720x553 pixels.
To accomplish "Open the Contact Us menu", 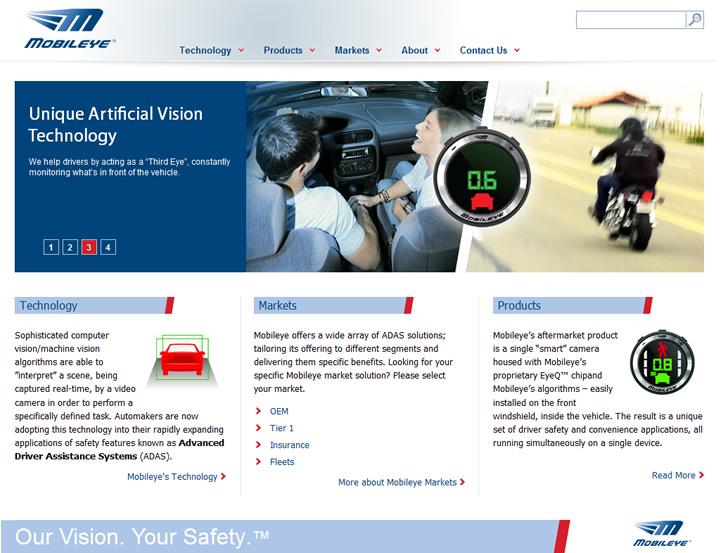I will [484, 51].
